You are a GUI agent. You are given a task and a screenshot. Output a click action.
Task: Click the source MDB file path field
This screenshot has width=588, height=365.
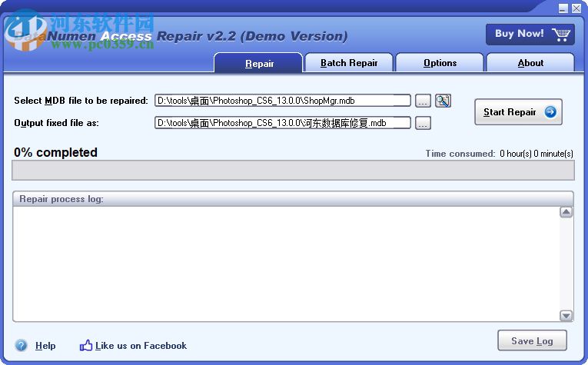(282, 101)
